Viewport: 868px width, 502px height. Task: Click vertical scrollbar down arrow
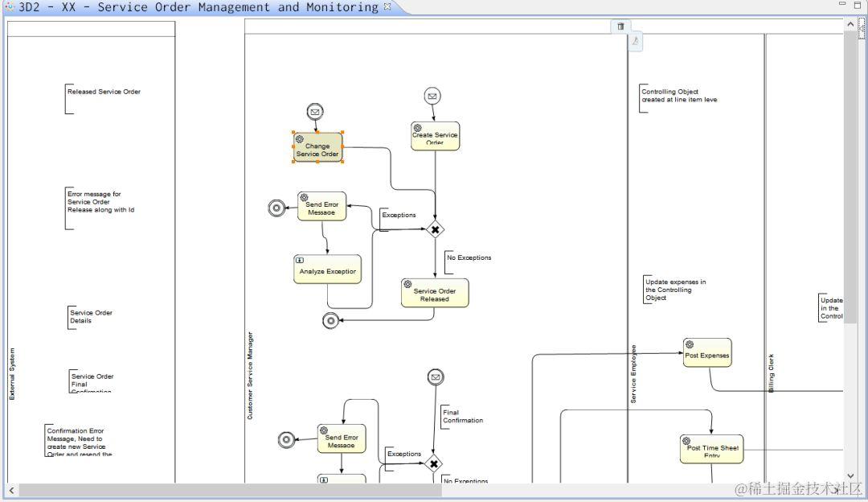pos(850,476)
